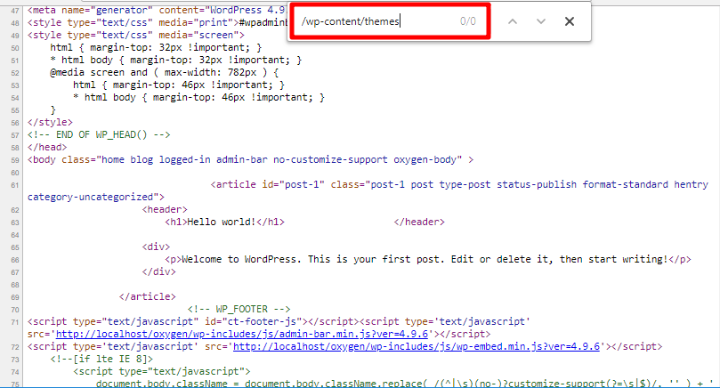Click the category-uncategorized wrapped text
720x388 pixels.
click(96, 197)
